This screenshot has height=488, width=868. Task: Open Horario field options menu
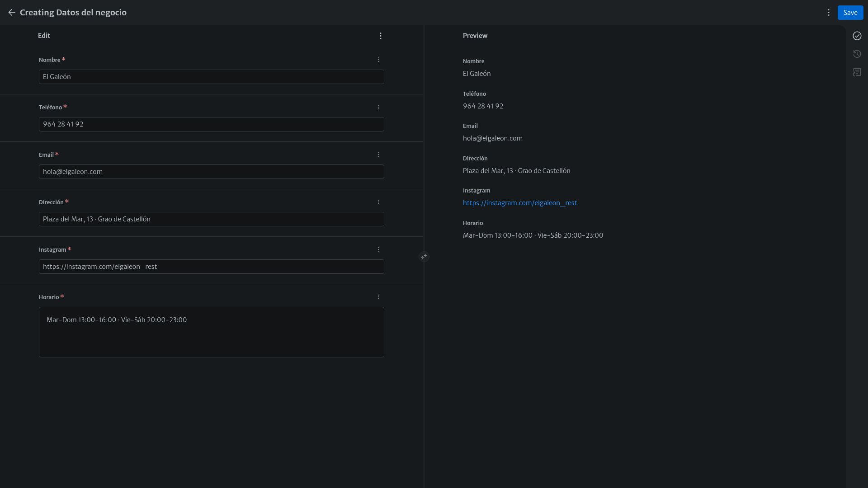tap(379, 297)
